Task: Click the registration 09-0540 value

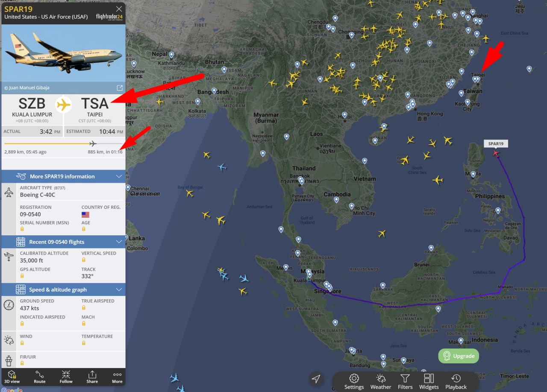Action: coord(30,214)
